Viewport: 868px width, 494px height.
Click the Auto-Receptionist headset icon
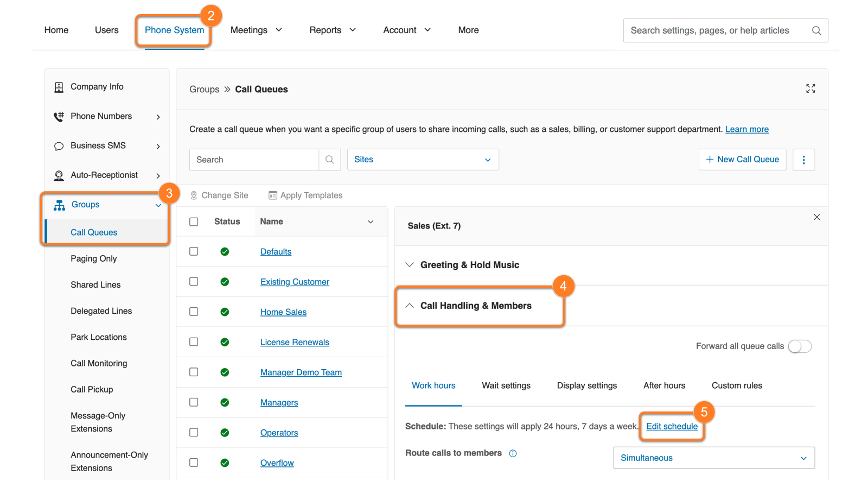pyautogui.click(x=59, y=175)
